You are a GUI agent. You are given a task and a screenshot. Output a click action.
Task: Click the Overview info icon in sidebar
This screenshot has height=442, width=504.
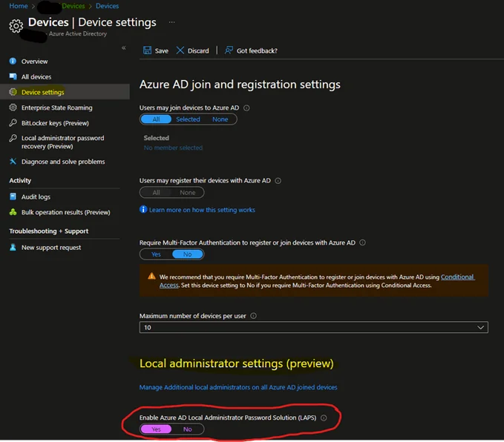tap(13, 62)
